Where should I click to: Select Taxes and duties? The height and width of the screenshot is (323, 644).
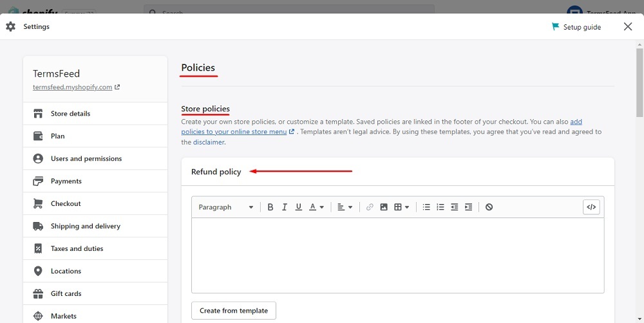pos(95,249)
